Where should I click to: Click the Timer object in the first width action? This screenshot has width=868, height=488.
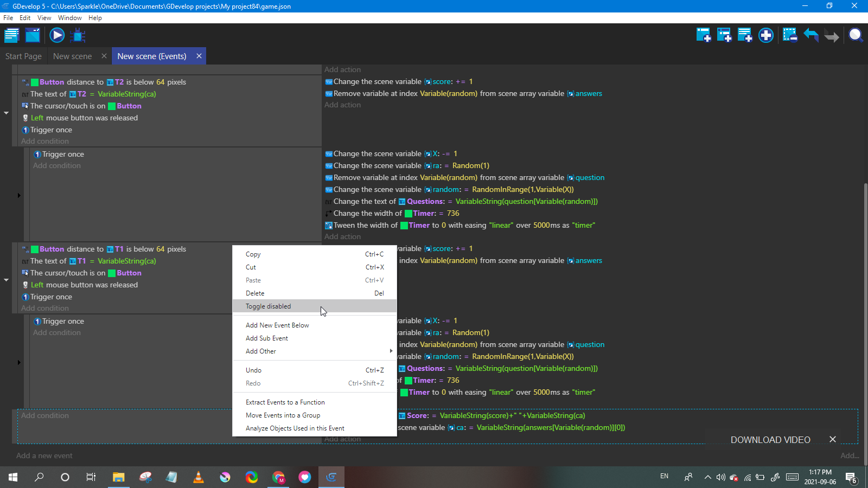[420, 213]
